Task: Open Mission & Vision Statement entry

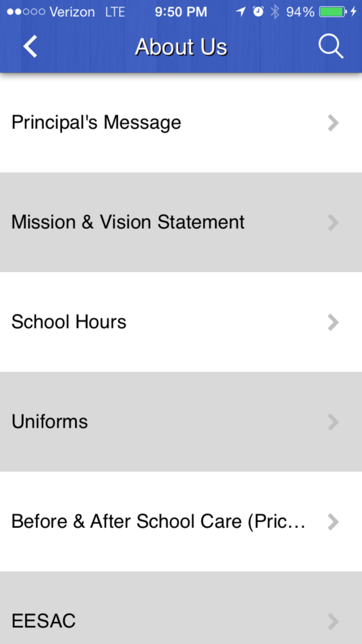Action: click(x=181, y=222)
